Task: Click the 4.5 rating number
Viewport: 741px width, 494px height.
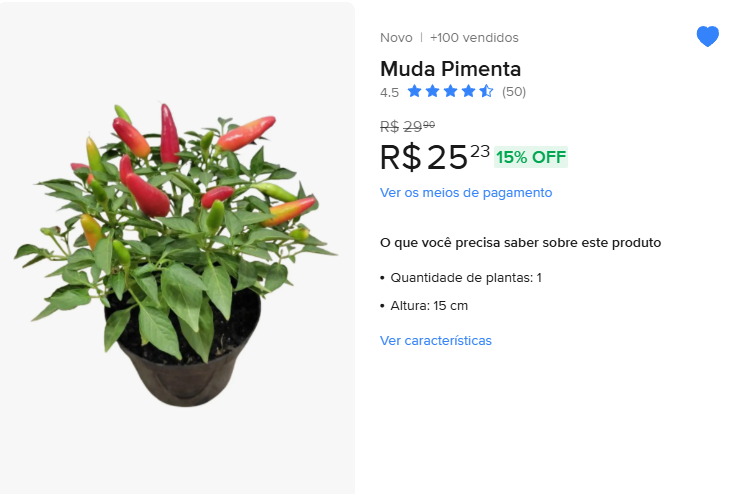Action: (389, 92)
